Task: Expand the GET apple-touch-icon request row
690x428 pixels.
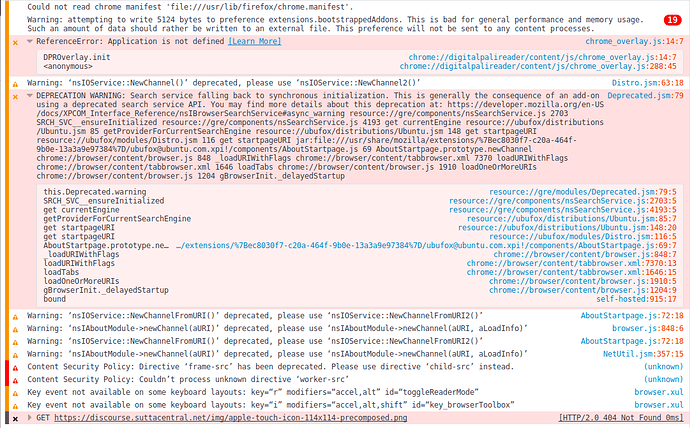Action: pyautogui.click(x=30, y=417)
